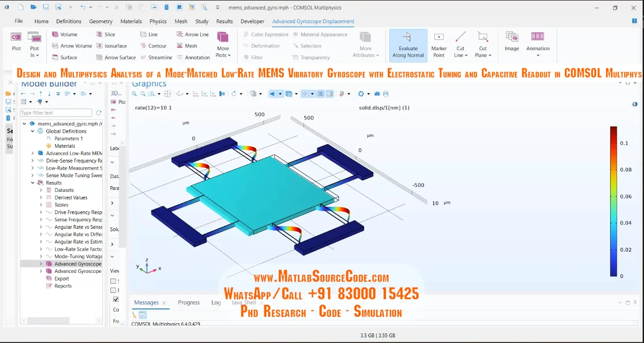
Task: Activate Evaluate Along Normal
Action: click(408, 45)
